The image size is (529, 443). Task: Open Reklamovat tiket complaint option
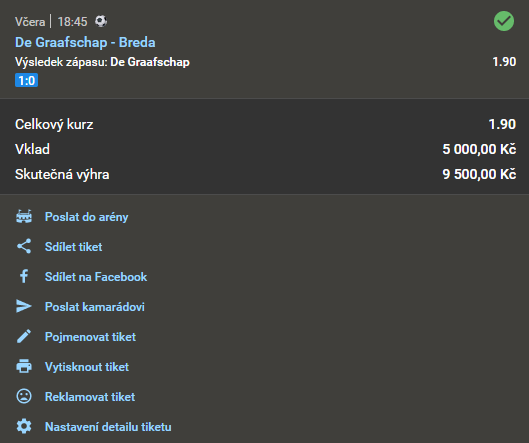[90, 397]
